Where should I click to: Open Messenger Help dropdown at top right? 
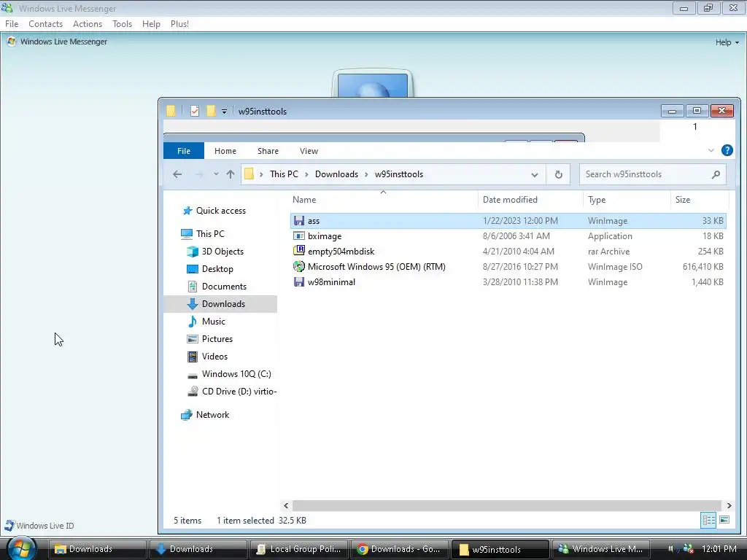pos(727,42)
